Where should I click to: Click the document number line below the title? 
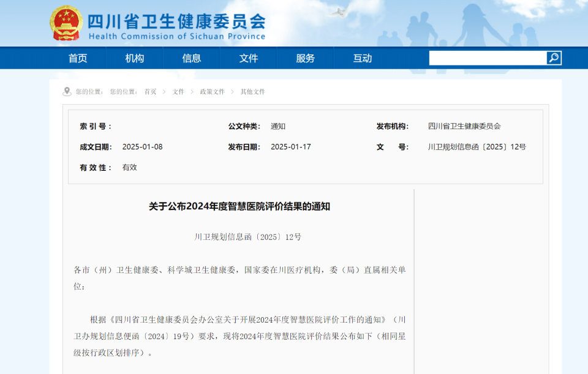click(x=248, y=237)
